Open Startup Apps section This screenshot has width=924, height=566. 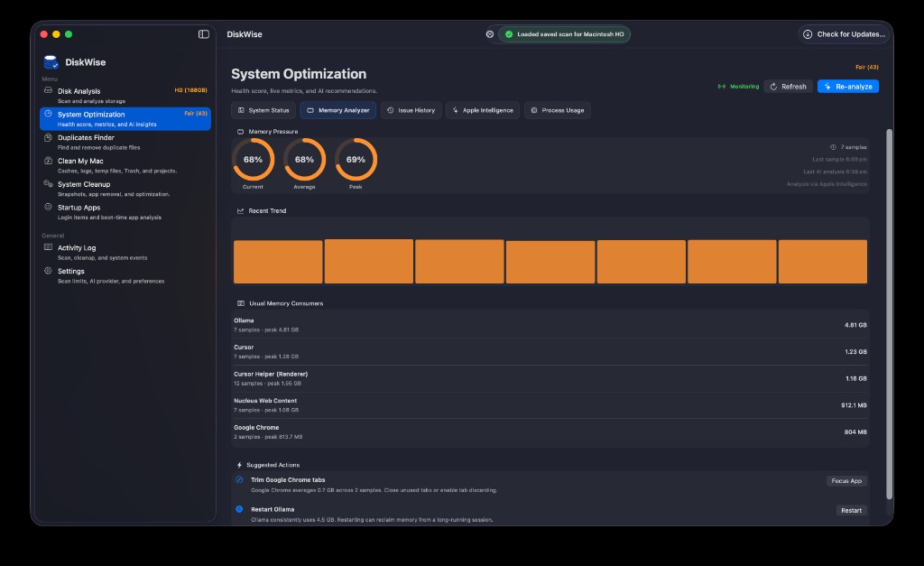tap(125, 211)
